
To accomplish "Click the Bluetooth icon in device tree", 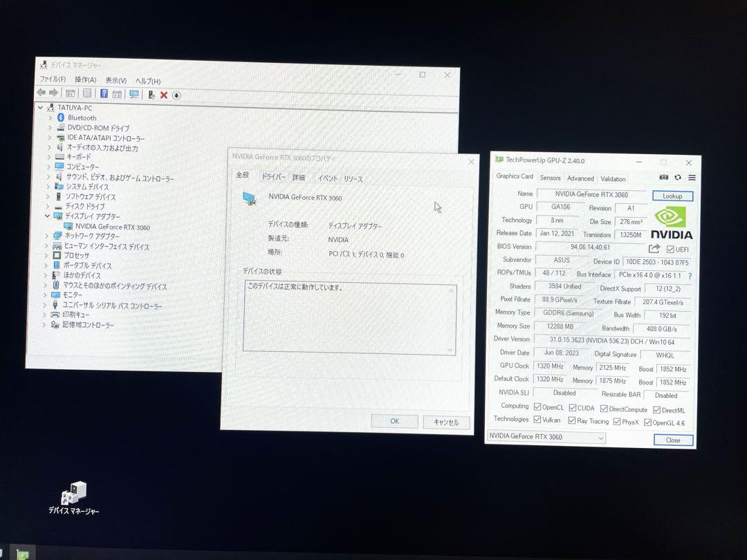I will pyautogui.click(x=60, y=117).
